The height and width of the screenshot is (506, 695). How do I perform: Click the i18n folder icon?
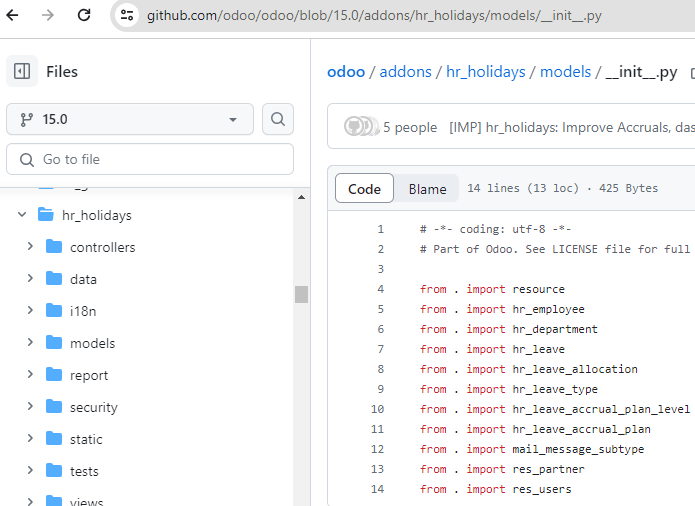(54, 310)
